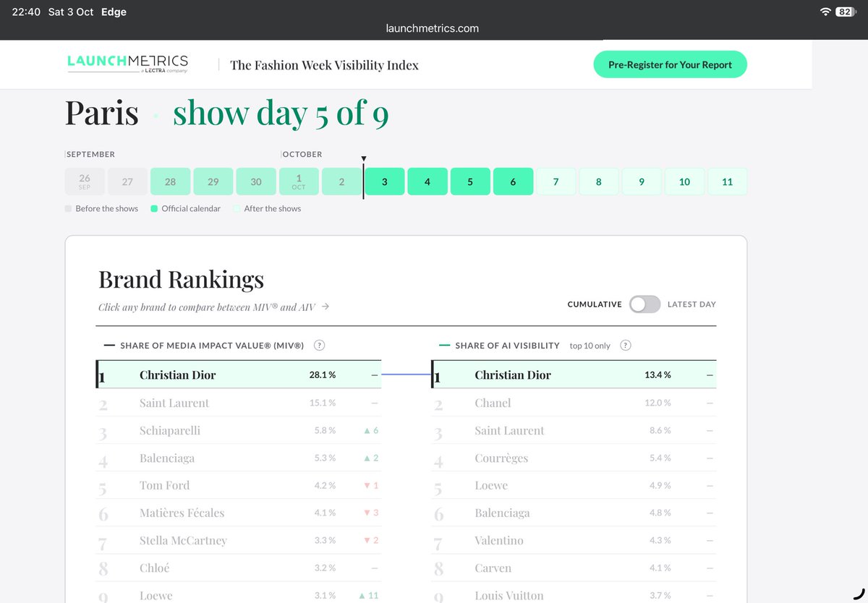Click Share of Media Impact Value header
This screenshot has height=603, width=868.
point(212,346)
